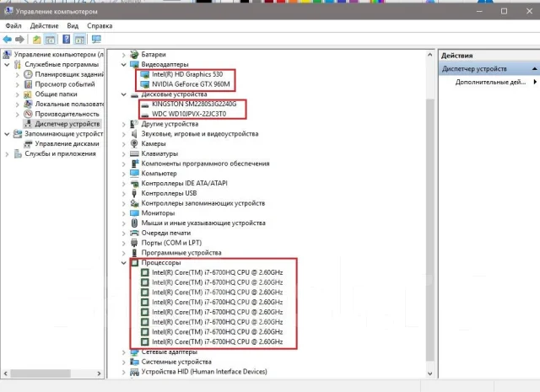The height and width of the screenshot is (392, 540).
Task: Click the Управление дисками disk icon
Action: point(28,144)
